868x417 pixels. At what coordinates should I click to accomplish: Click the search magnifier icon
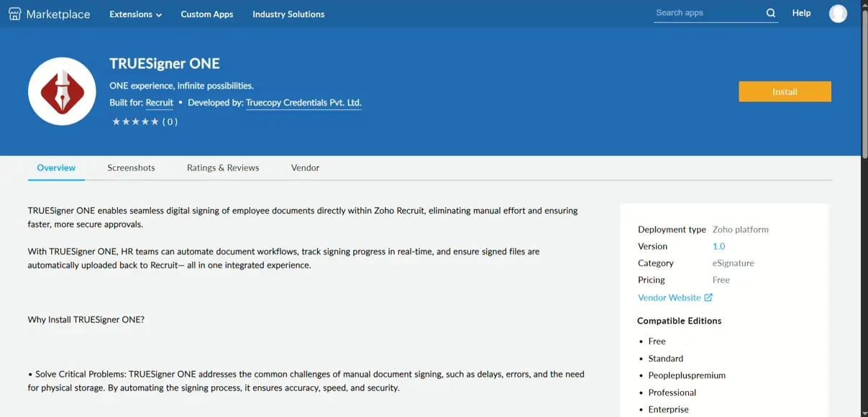(x=770, y=13)
